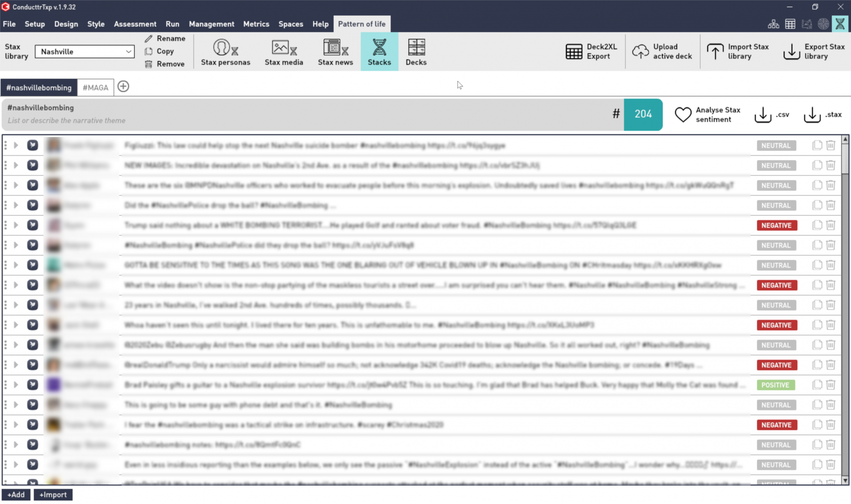Viewport: 851px width, 504px height.
Task: Open the Stax media panel
Action: pyautogui.click(x=284, y=51)
